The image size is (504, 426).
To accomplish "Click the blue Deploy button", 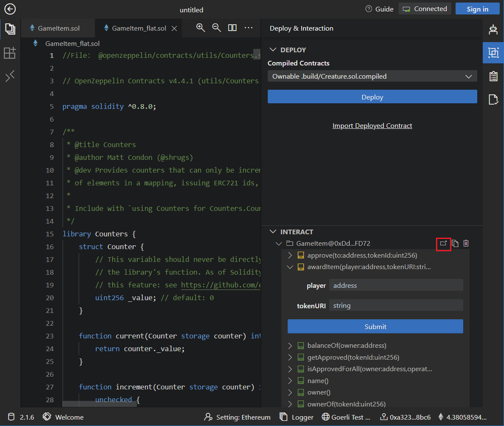I will 372,97.
